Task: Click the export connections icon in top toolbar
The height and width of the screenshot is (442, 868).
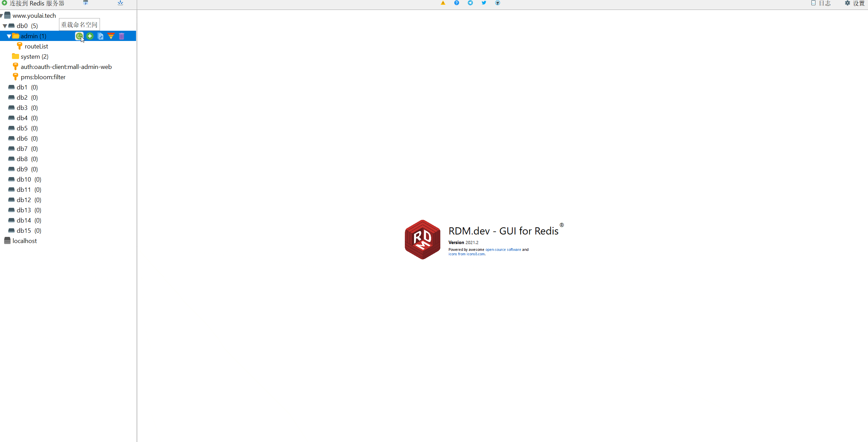Action: (x=120, y=3)
